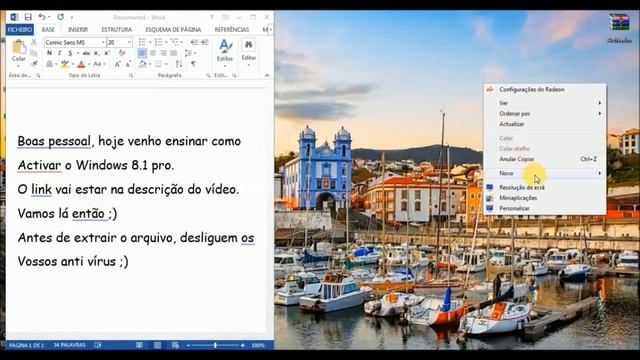
Task: Open the font size 20 dropdown
Action: tap(129, 42)
